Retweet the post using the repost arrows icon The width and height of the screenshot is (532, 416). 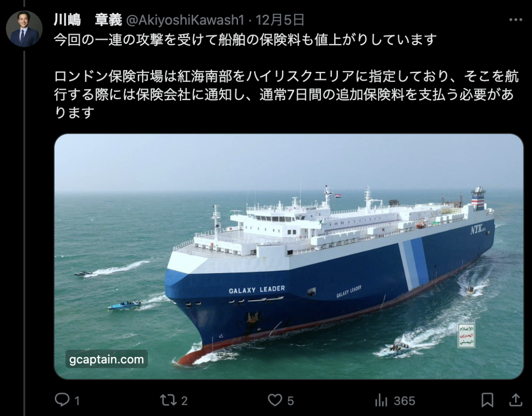168,400
